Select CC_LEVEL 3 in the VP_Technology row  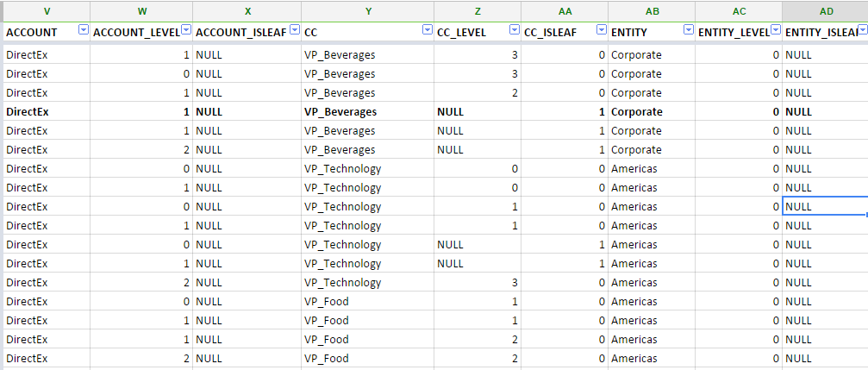478,282
